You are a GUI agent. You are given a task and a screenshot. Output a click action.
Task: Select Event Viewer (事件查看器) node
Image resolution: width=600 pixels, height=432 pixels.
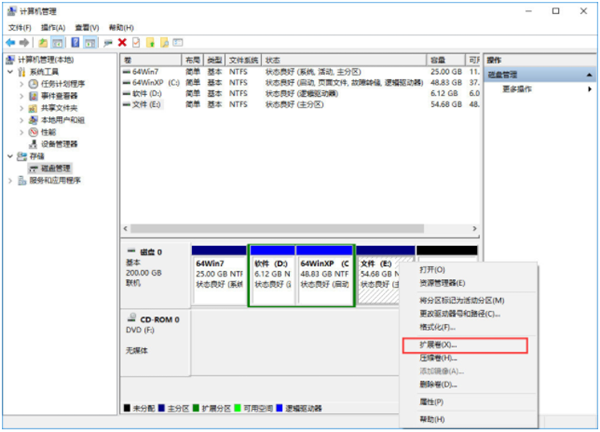point(60,96)
